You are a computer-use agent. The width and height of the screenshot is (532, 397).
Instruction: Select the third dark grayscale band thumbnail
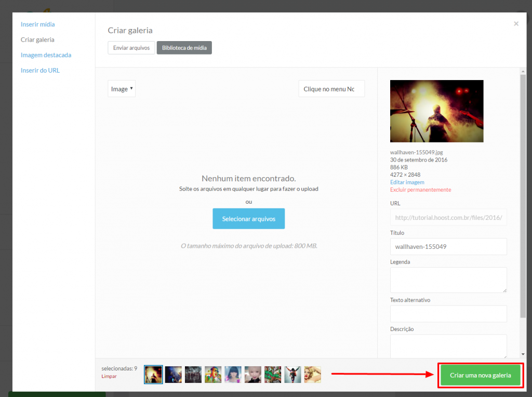pyautogui.click(x=193, y=375)
